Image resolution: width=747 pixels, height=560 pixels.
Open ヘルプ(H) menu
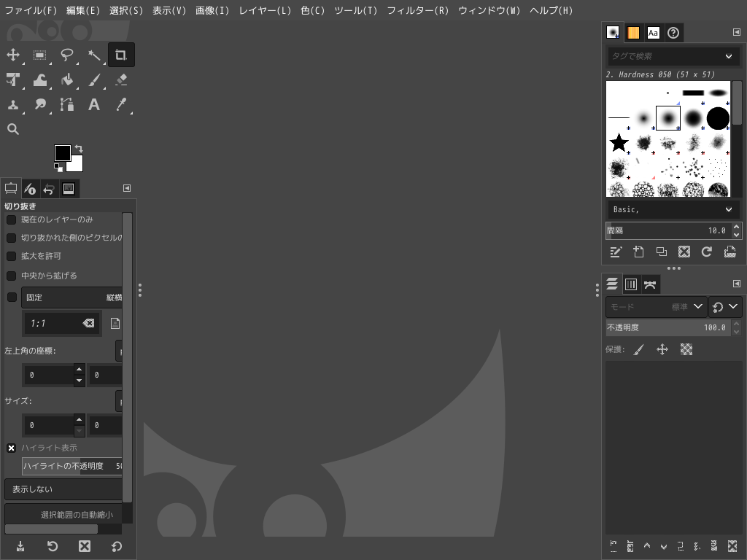click(x=551, y=10)
